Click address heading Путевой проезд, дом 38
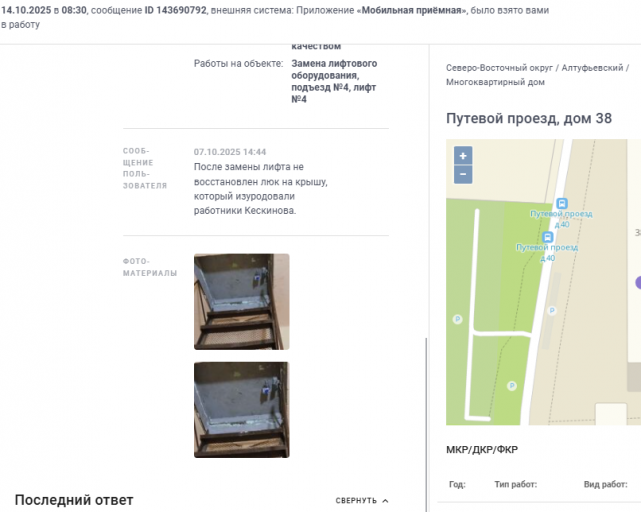Screen dimensions: 641x512 click(x=529, y=118)
